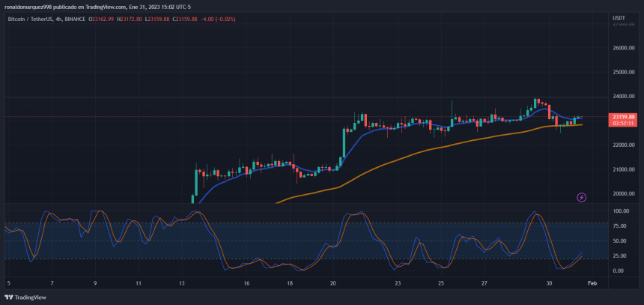Click the Feb label on time axis
The width and height of the screenshot is (644, 305).
592,283
